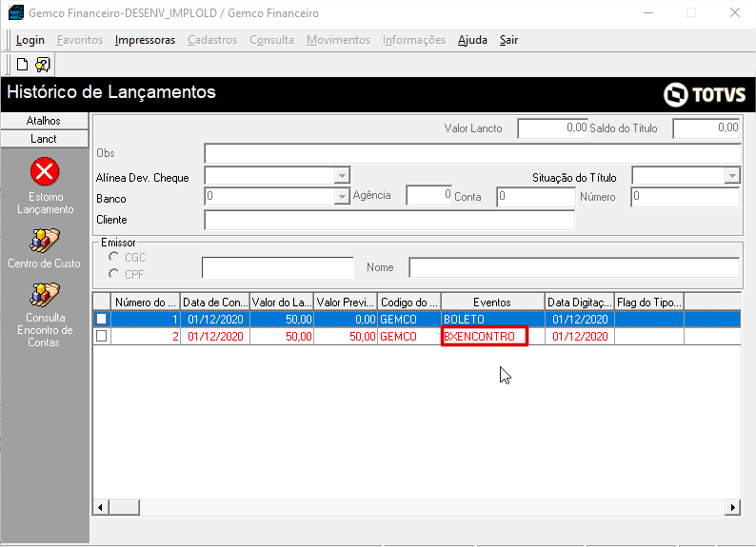Click the Data de Con... column header
The width and height of the screenshot is (756, 547).
pyautogui.click(x=215, y=302)
